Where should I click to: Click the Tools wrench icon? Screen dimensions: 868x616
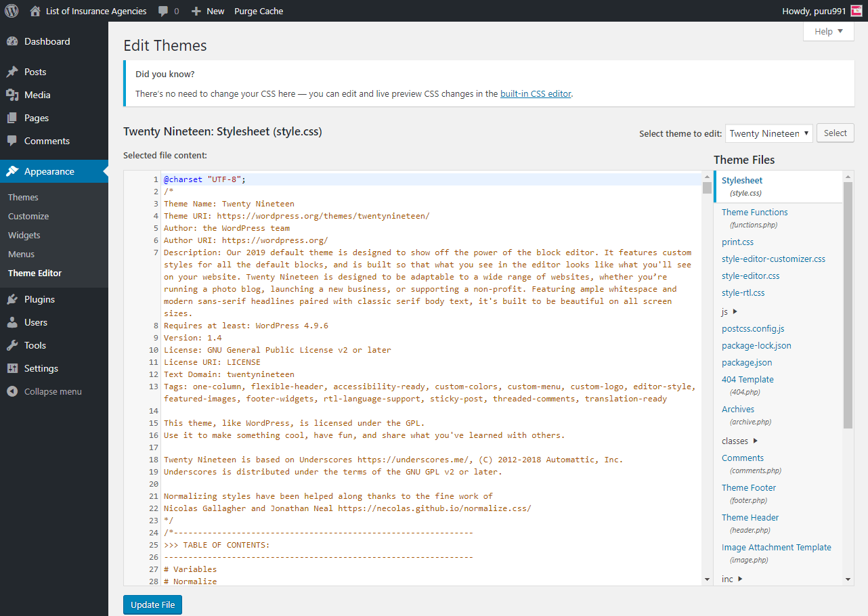(12, 345)
